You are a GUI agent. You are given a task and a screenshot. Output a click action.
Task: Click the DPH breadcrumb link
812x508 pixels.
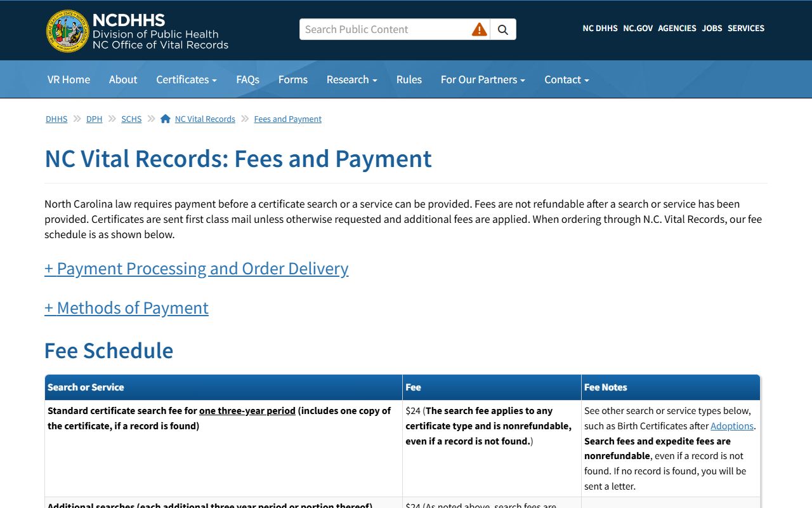pyautogui.click(x=94, y=119)
